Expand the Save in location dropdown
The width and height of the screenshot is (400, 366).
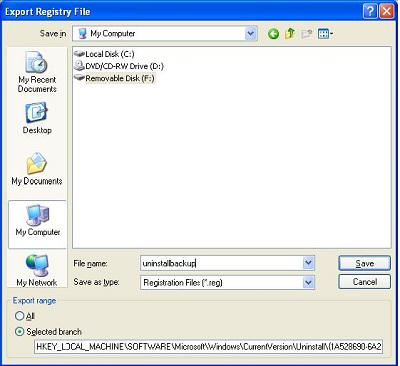point(251,33)
